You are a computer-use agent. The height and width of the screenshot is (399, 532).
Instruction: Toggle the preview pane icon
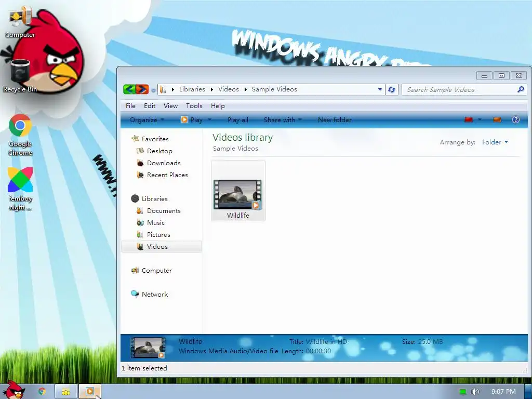pyautogui.click(x=497, y=119)
